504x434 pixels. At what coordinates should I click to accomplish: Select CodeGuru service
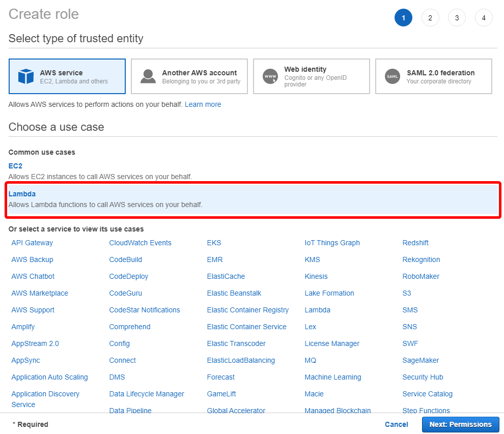(x=125, y=293)
